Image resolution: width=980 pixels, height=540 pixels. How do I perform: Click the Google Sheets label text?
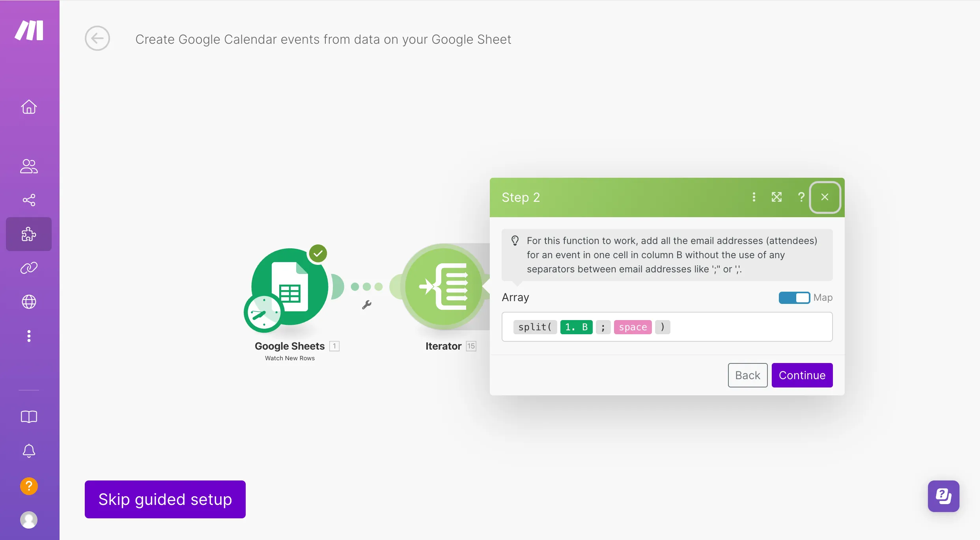point(290,346)
